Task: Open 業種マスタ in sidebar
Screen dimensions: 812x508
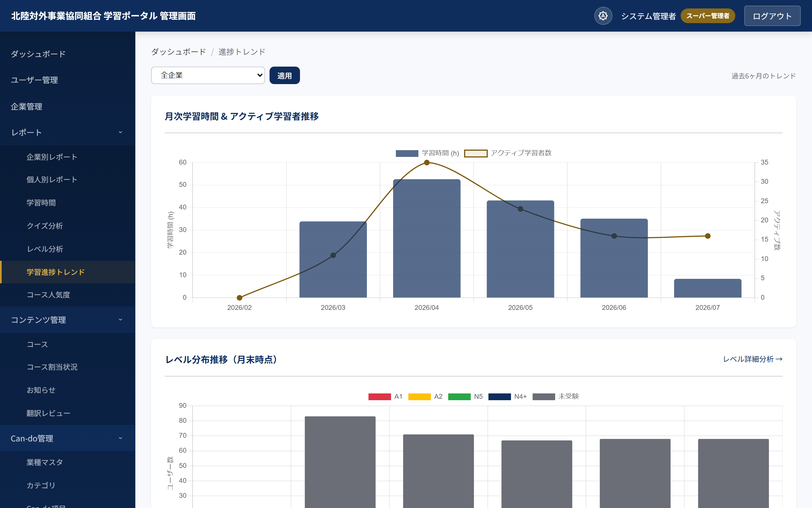Action: coord(67,462)
